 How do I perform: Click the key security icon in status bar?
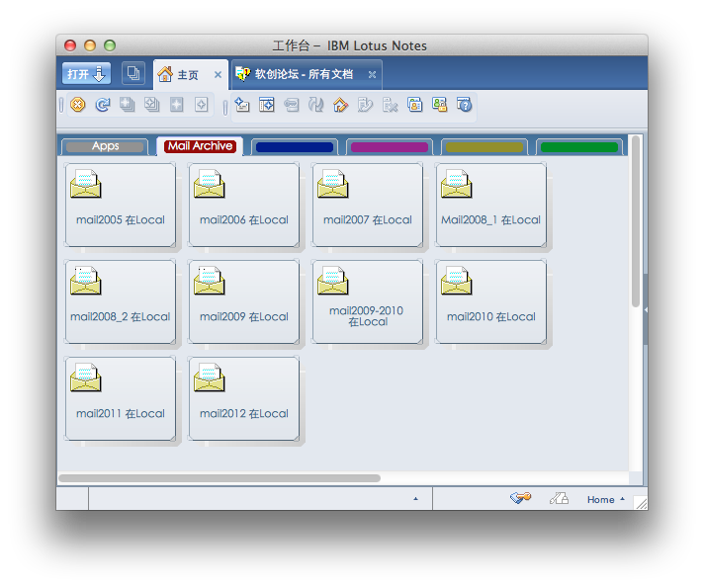[521, 499]
